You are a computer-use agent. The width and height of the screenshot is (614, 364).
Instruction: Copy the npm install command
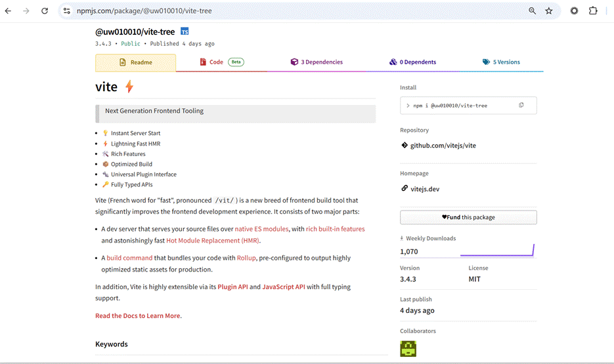(521, 105)
